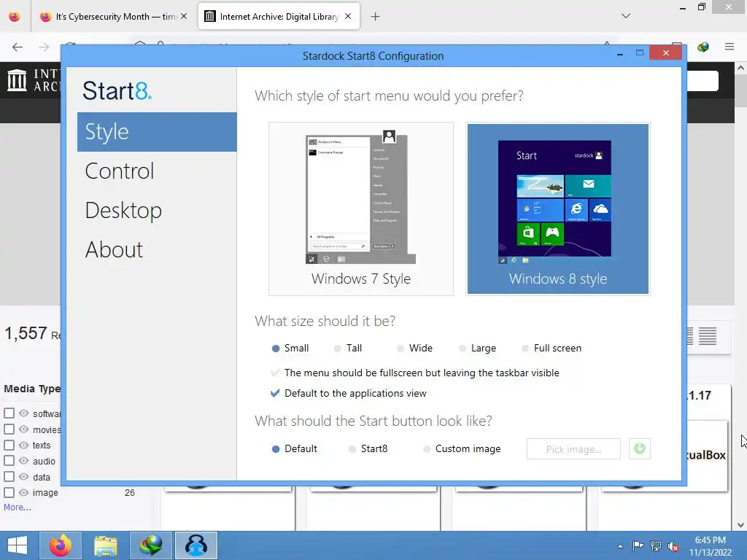Image resolution: width=747 pixels, height=560 pixels.
Task: Select the Tall menu size option
Action: pos(348,348)
